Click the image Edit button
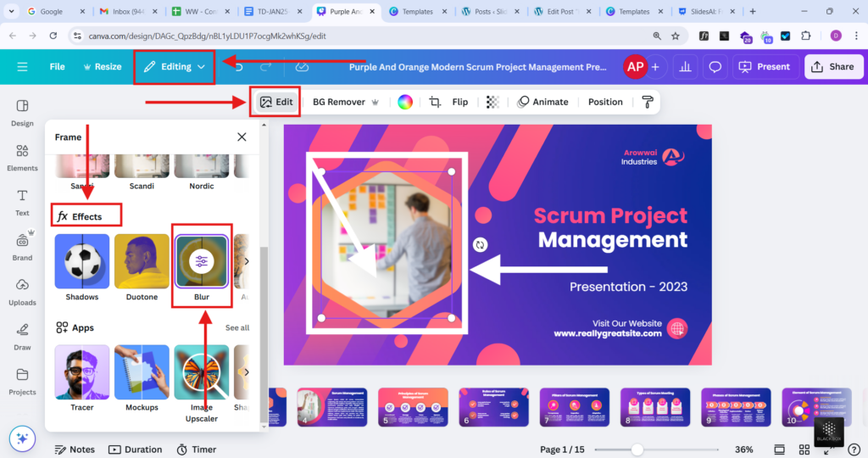The width and height of the screenshot is (868, 458). coord(276,102)
